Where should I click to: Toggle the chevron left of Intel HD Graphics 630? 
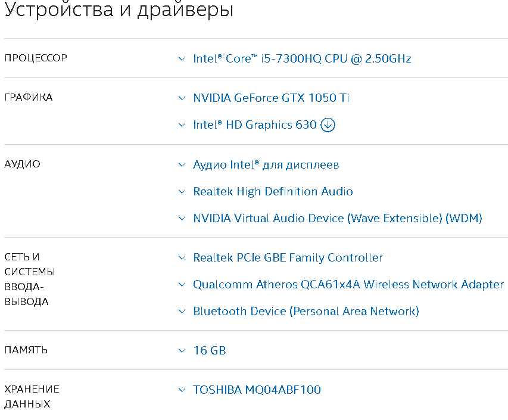pyautogui.click(x=182, y=125)
